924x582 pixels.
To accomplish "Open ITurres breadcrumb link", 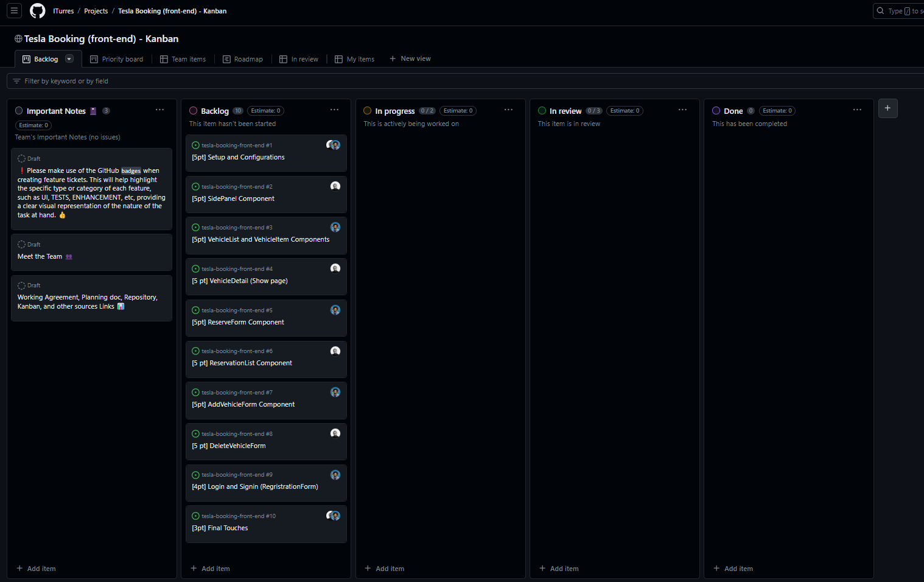I will click(63, 11).
